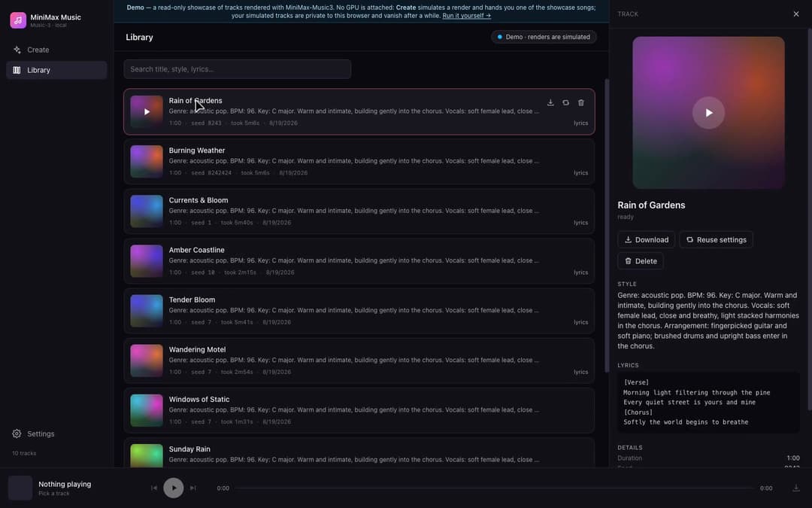Open Settings in the sidebar
This screenshot has height=508, width=812.
pos(56,434)
